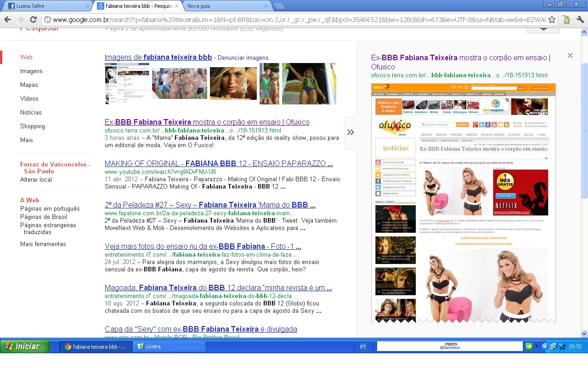Open the narrow couple image thumbnail
This screenshot has width=588, height=368.
coord(269,84)
